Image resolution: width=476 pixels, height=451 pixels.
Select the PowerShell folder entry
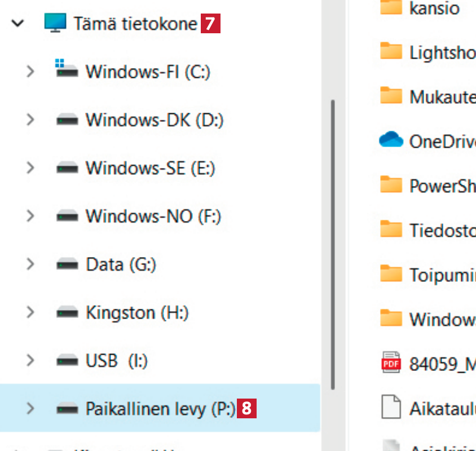tap(442, 185)
